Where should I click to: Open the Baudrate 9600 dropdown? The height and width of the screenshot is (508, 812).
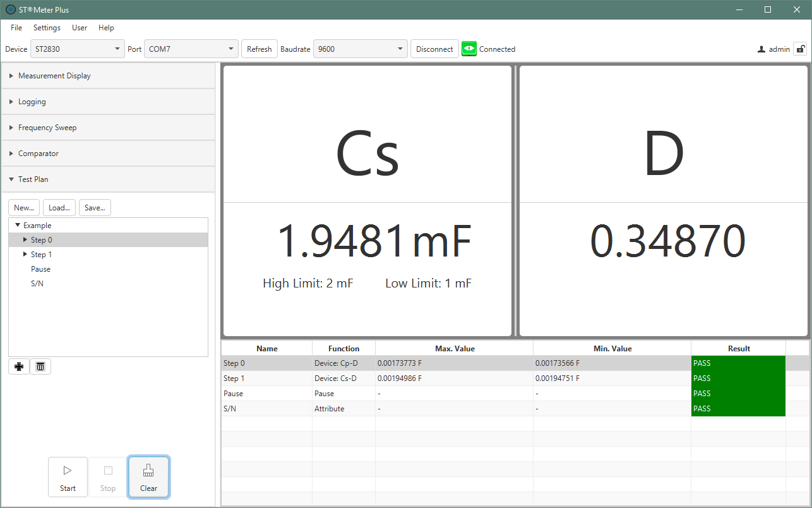coord(361,49)
